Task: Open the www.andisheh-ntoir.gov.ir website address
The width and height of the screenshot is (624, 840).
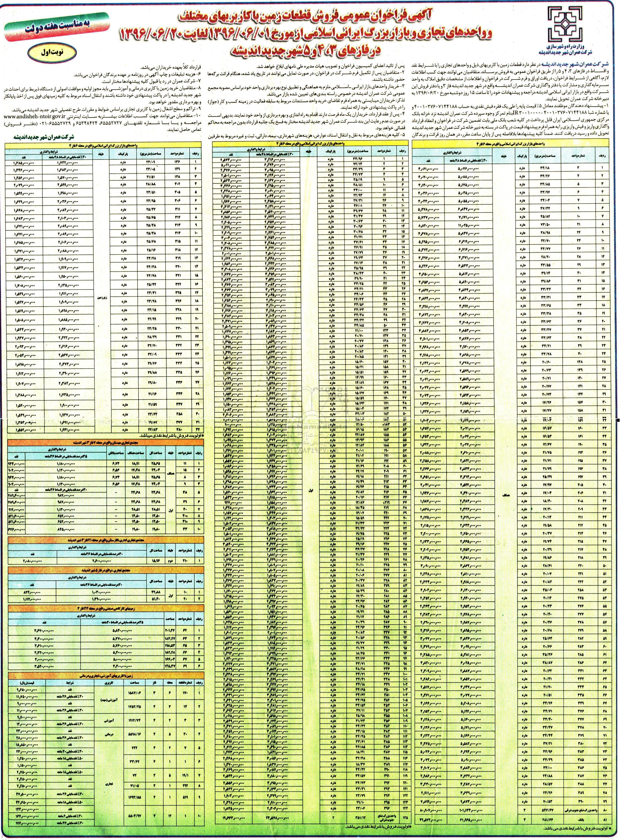Action: pos(35,116)
